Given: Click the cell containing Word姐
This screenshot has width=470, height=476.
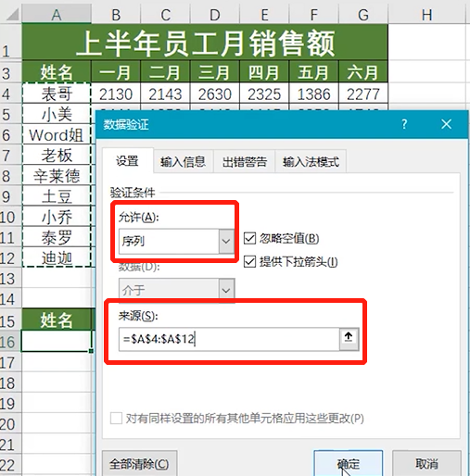Looking at the screenshot, I should [57, 135].
